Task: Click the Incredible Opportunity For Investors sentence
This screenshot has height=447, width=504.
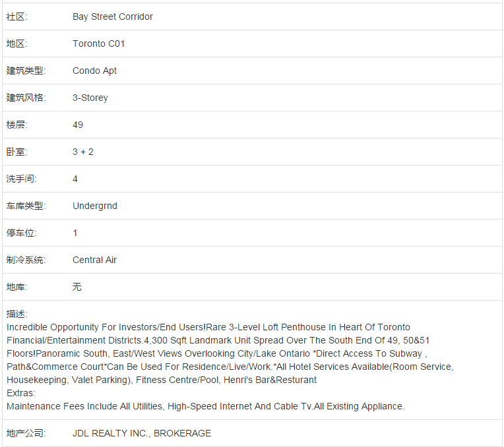Action: point(106,327)
